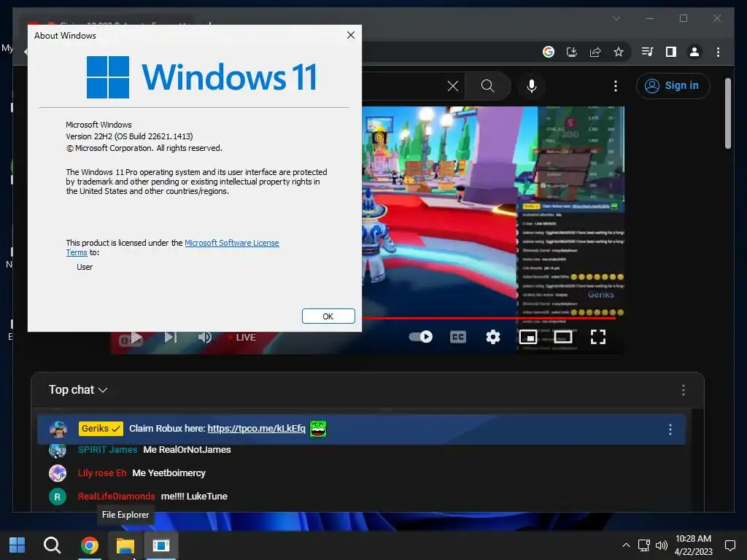
Task: Search with voice microphone icon
Action: point(532,86)
